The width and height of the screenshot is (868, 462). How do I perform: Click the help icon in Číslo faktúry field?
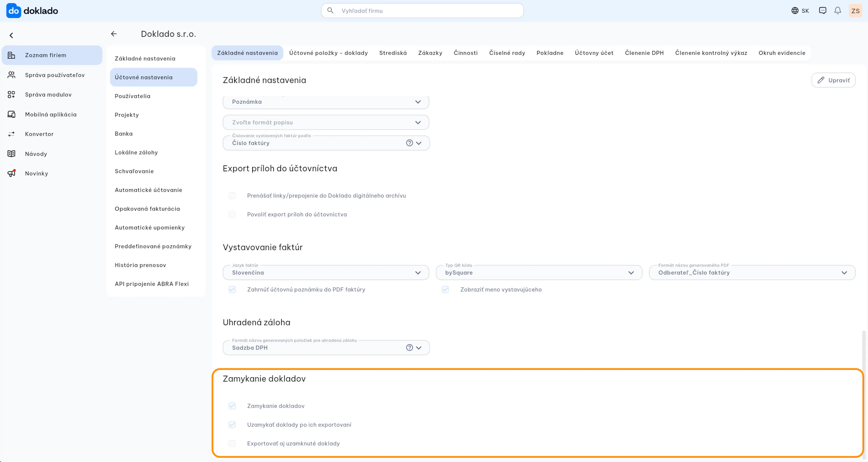409,143
